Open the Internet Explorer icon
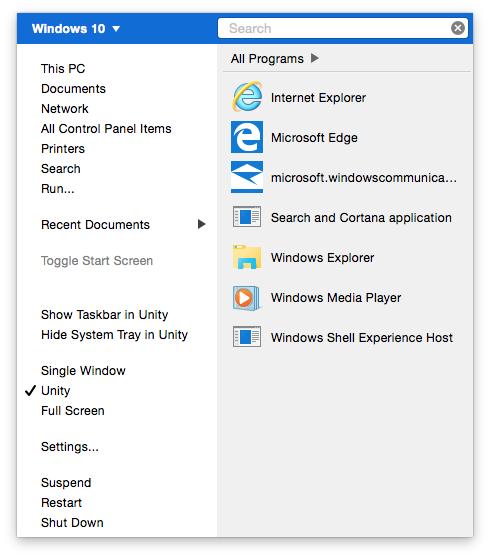Image resolution: width=490 pixels, height=558 pixels. (247, 97)
